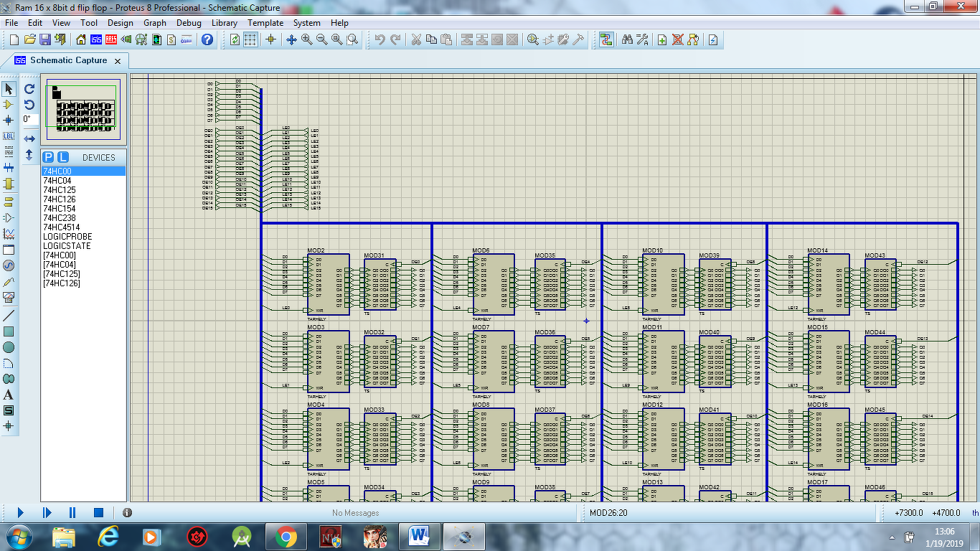
Task: Zoom to a selected area
Action: point(352,39)
